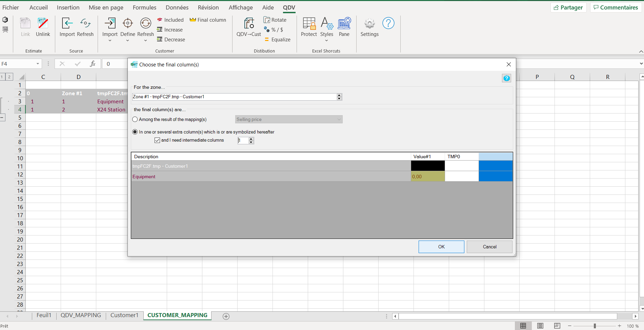Click the Final column crown command
The width and height of the screenshot is (644, 330).
pyautogui.click(x=208, y=20)
